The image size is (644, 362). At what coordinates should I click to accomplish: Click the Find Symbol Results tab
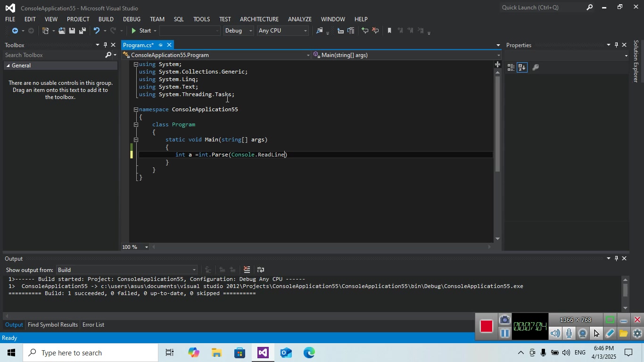click(x=52, y=325)
